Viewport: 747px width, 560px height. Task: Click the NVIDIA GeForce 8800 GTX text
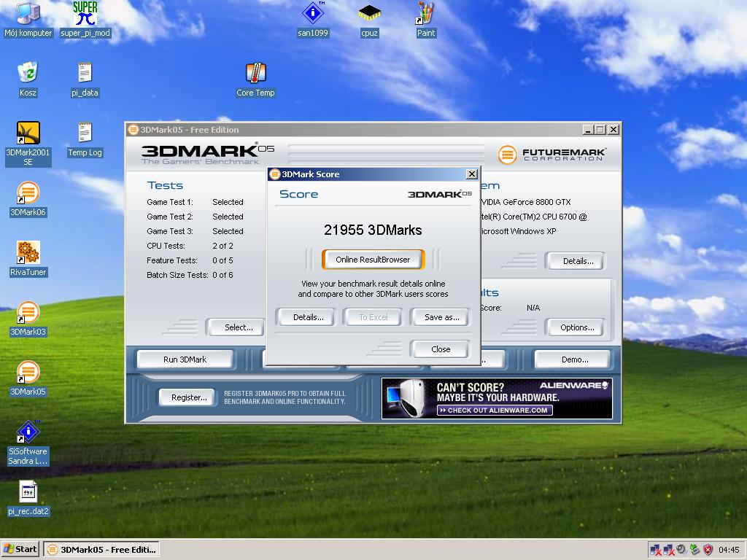[526, 202]
